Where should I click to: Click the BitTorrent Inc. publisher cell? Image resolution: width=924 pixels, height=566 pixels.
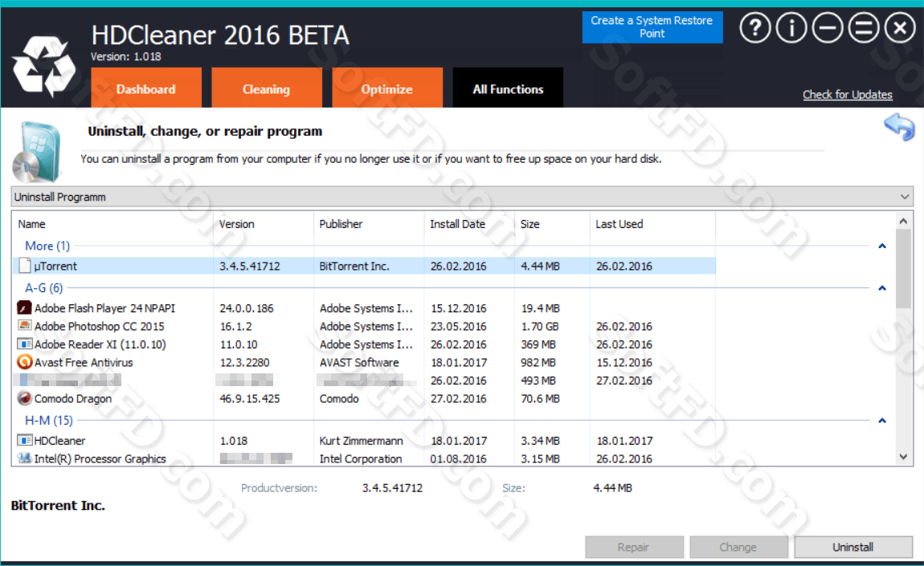(x=354, y=267)
